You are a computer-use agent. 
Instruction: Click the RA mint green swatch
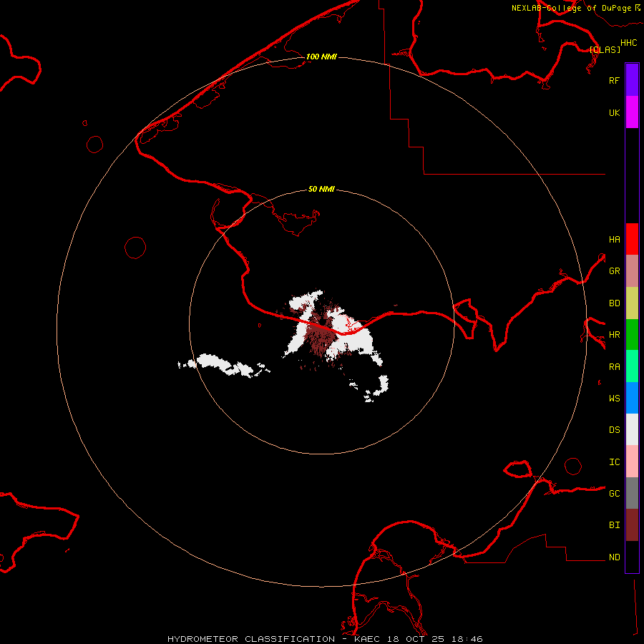coord(632,366)
